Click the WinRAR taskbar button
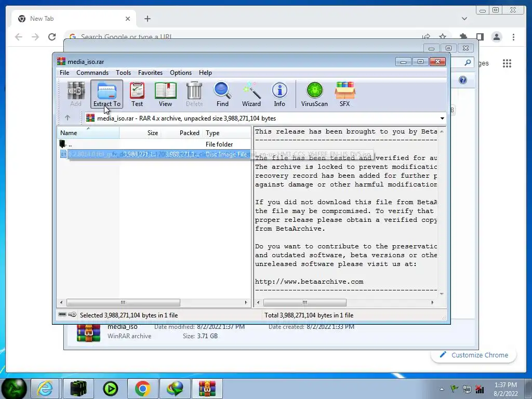Screen dimensions: 532x399 [x=207, y=389]
